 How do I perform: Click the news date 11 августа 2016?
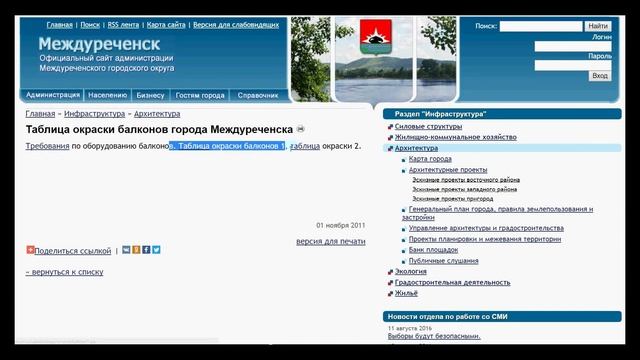410,328
